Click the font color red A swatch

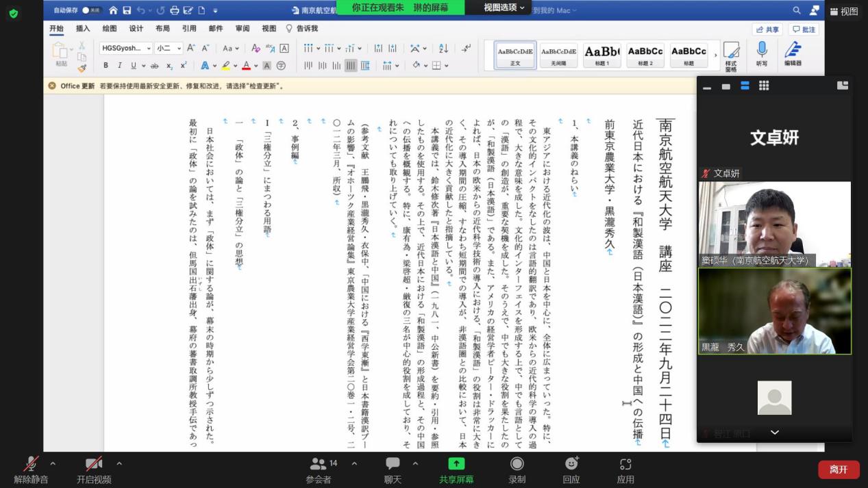[246, 66]
